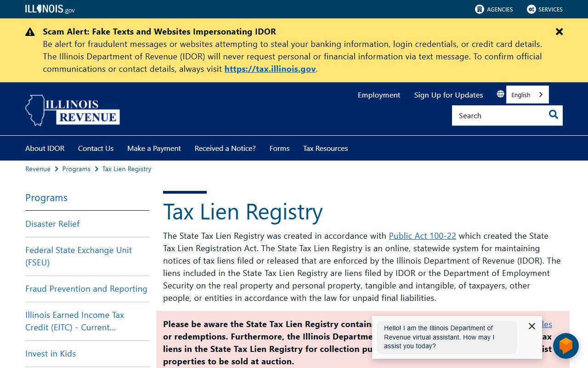Click the language globe icon
The height and width of the screenshot is (368, 588).
[500, 94]
